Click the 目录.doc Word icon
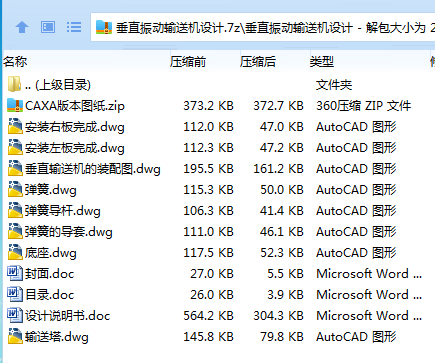Screen dimensions: 435x363 coord(15,294)
